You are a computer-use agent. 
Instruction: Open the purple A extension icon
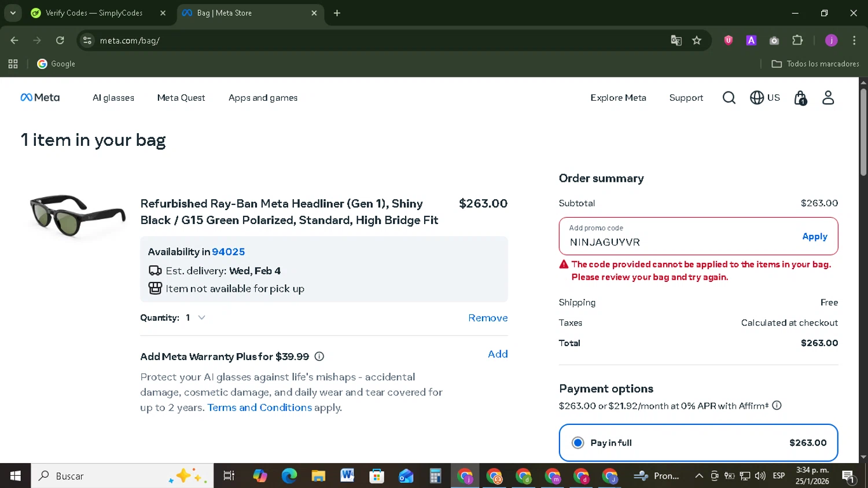[751, 40]
